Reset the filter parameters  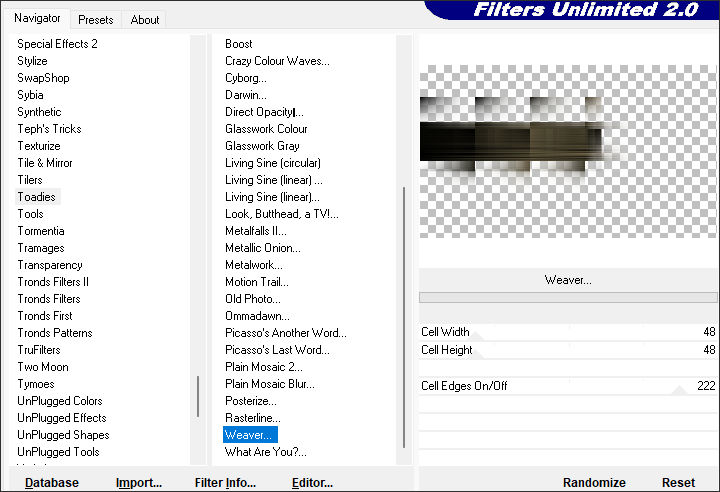[678, 483]
